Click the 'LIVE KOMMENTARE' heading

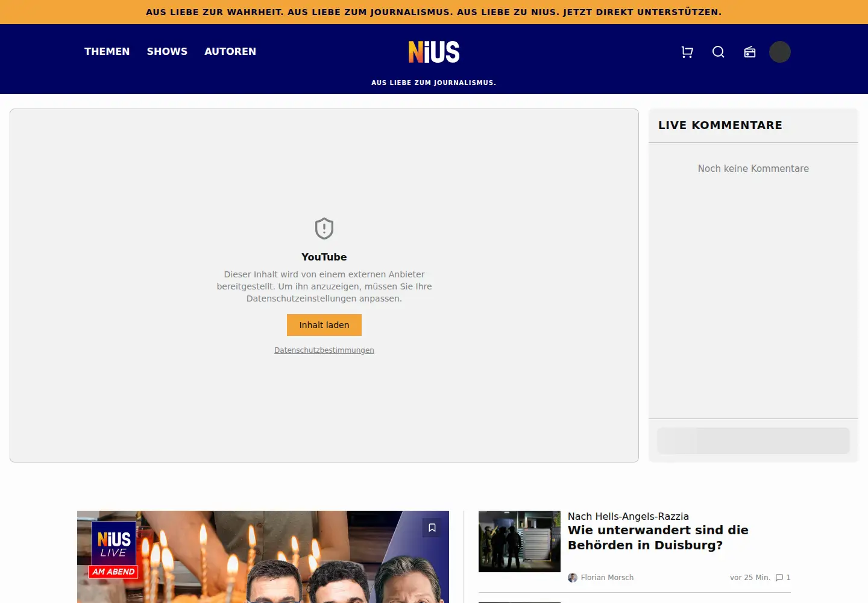pyautogui.click(x=720, y=125)
